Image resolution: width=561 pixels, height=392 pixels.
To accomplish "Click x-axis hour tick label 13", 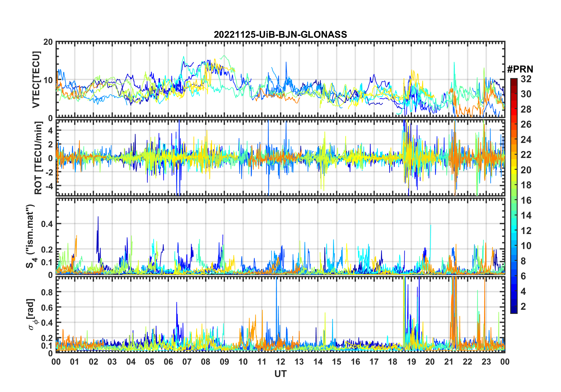I will point(299,362).
